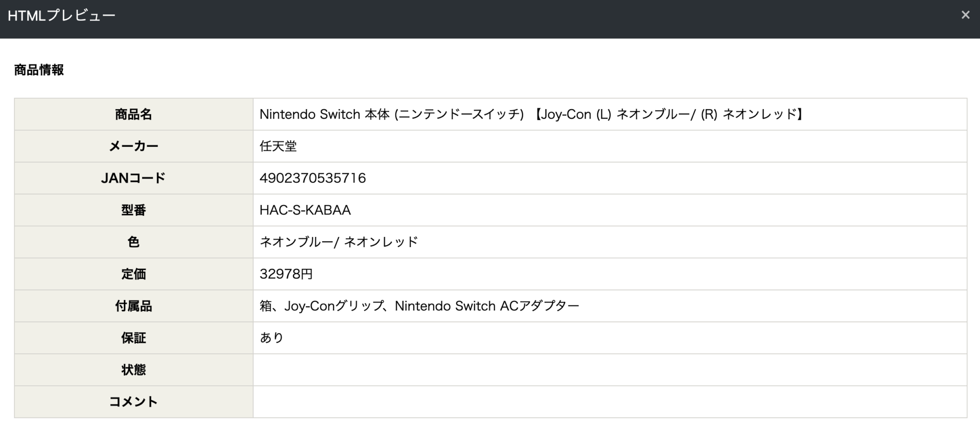
Task: Click the close (×) icon in the header
Action: pyautogui.click(x=966, y=15)
